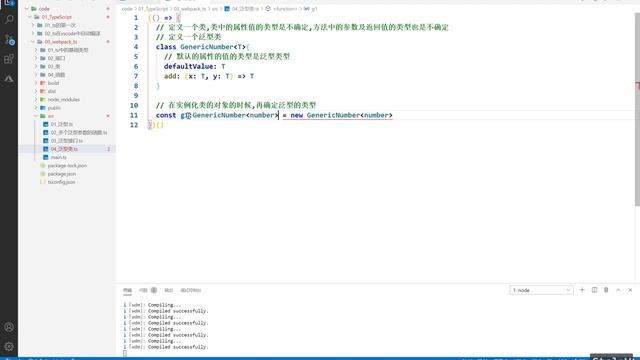640x360 pixels.
Task: Expand the 02_接口 folder chevron
Action: (x=36, y=58)
